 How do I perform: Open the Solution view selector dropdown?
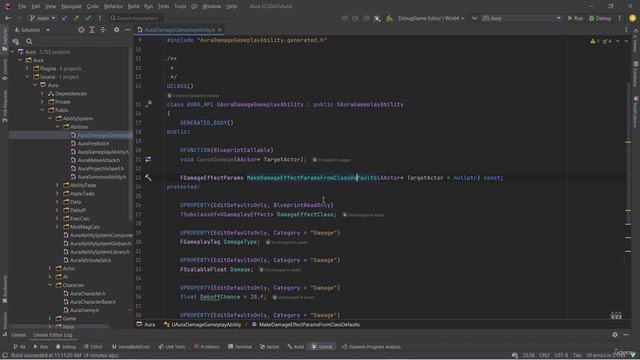tap(32, 30)
